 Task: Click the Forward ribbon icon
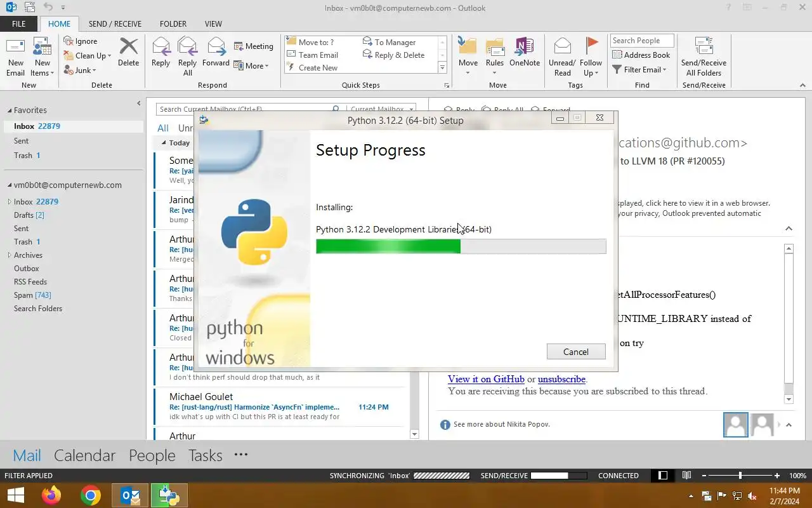[x=216, y=46]
